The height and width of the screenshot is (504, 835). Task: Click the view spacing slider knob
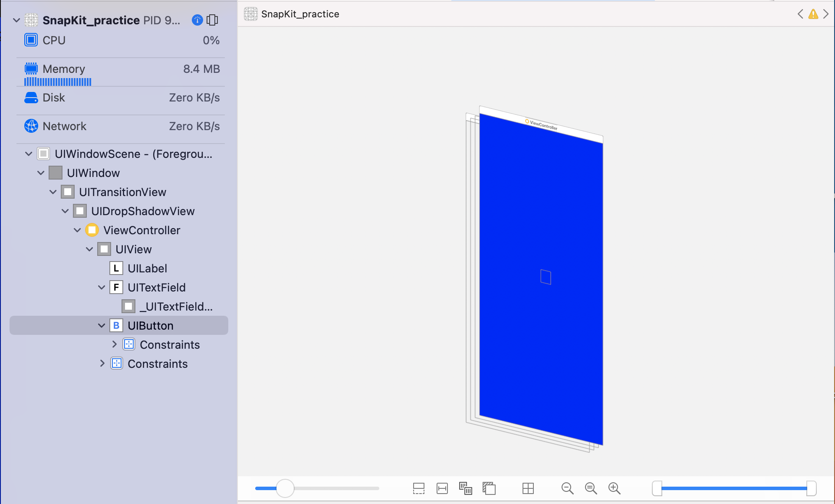(285, 488)
